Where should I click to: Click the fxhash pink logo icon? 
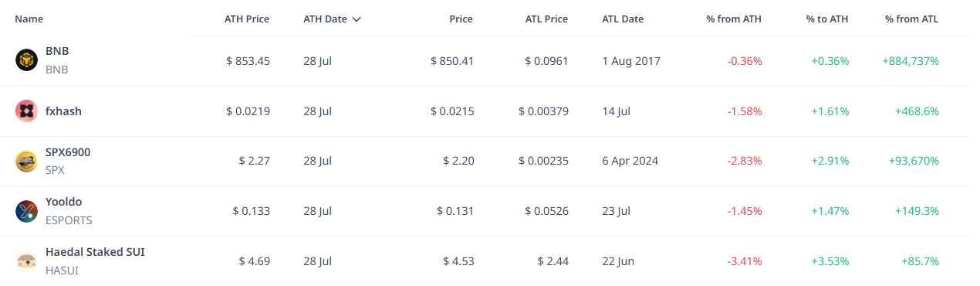26,111
